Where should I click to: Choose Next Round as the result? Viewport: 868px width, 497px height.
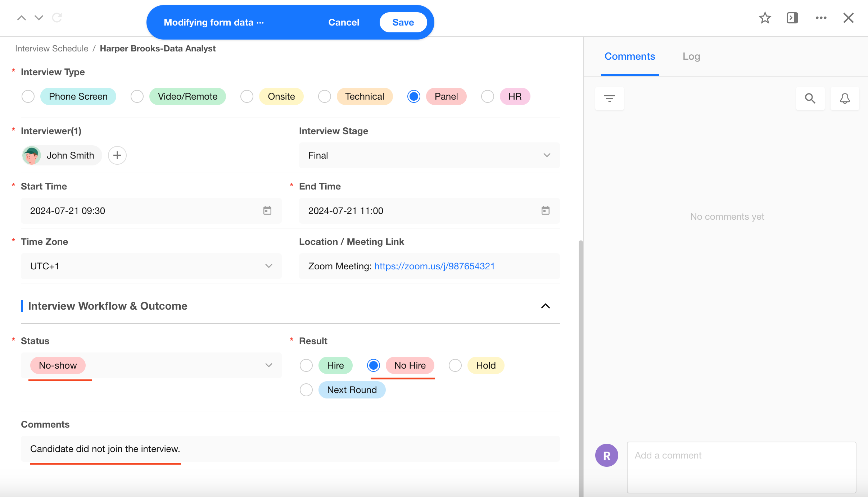[306, 390]
